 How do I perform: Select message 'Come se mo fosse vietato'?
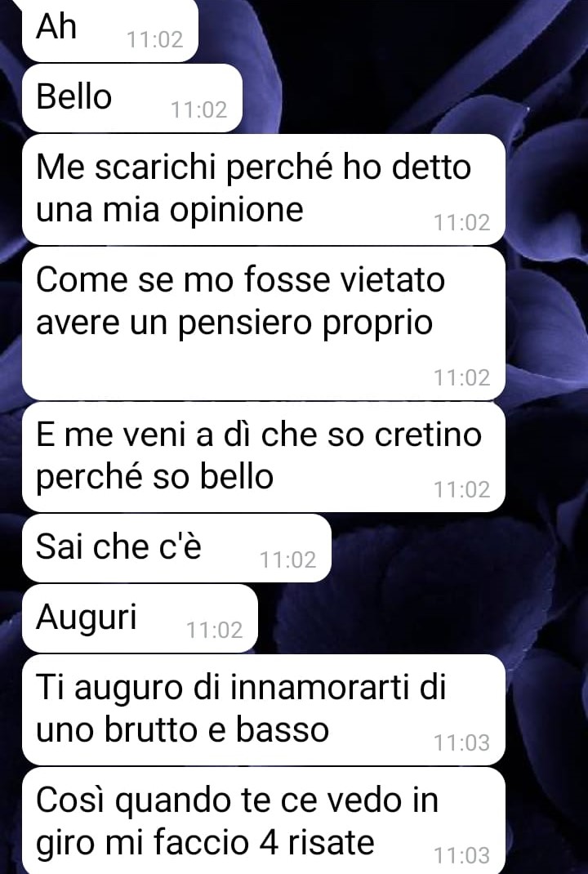coord(264,323)
